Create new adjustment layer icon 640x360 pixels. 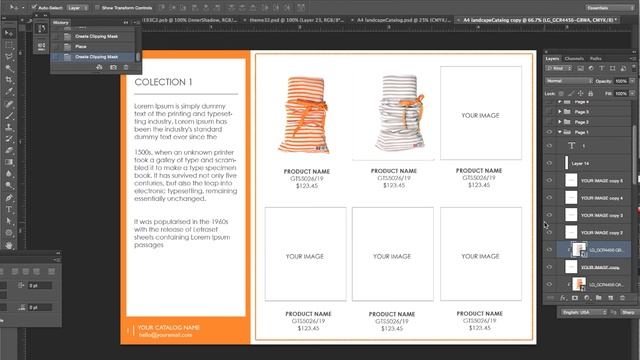(x=587, y=298)
